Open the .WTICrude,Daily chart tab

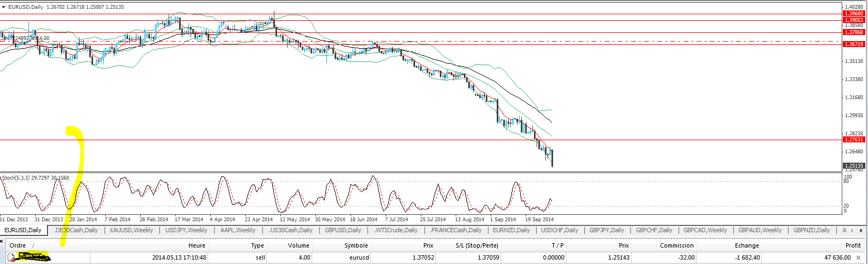pos(396,231)
